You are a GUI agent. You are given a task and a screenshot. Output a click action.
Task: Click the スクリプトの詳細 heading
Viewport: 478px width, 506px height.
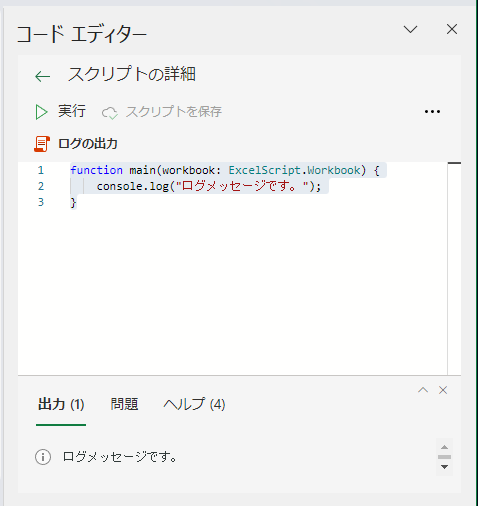pos(132,74)
